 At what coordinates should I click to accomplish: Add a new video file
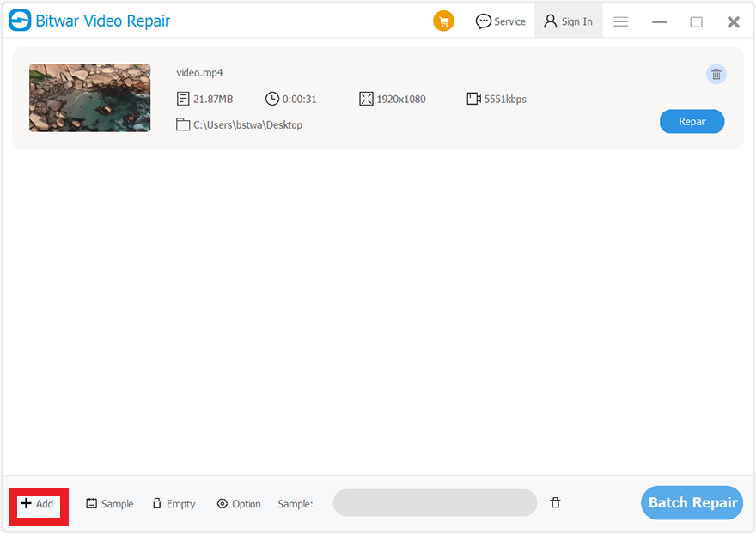pyautogui.click(x=39, y=504)
